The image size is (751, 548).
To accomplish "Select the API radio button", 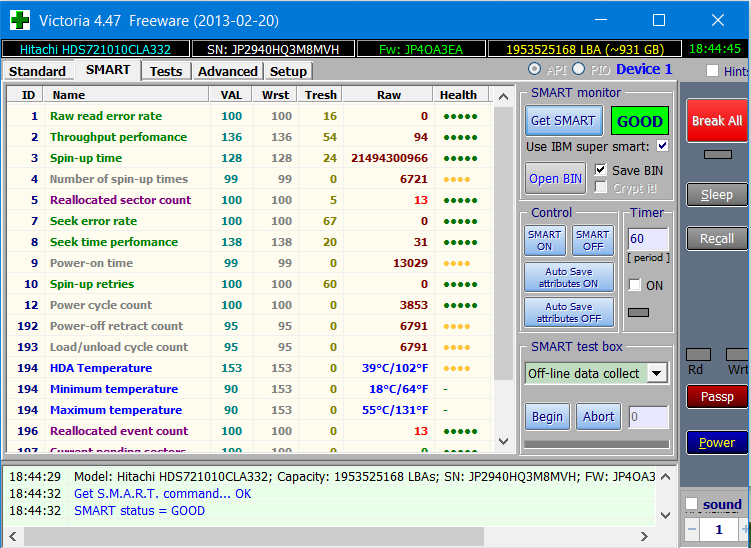I will 534,69.
